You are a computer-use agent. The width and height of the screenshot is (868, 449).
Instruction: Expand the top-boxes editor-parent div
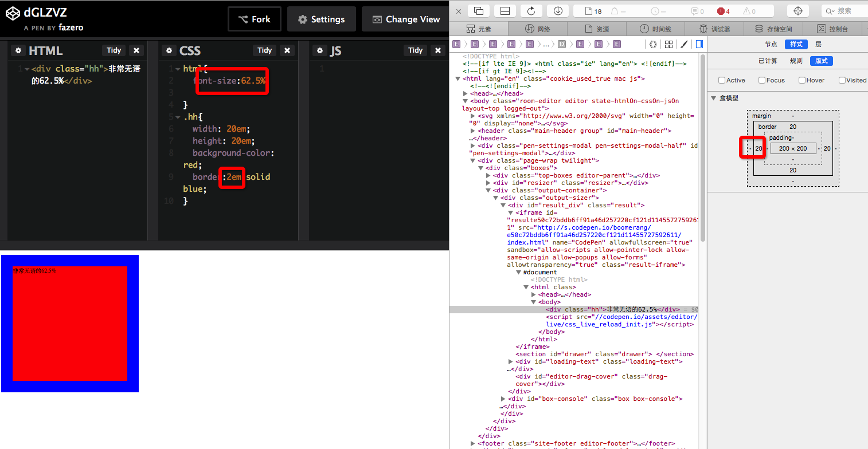click(x=488, y=175)
